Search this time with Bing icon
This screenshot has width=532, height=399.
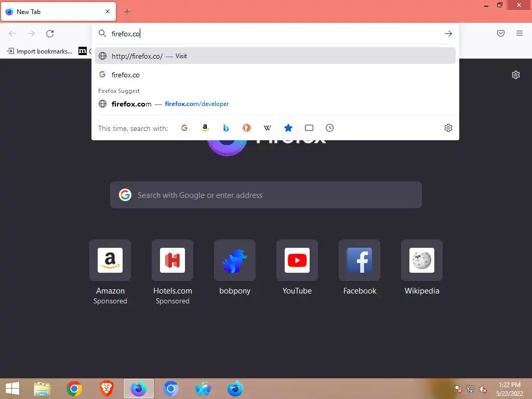point(226,128)
